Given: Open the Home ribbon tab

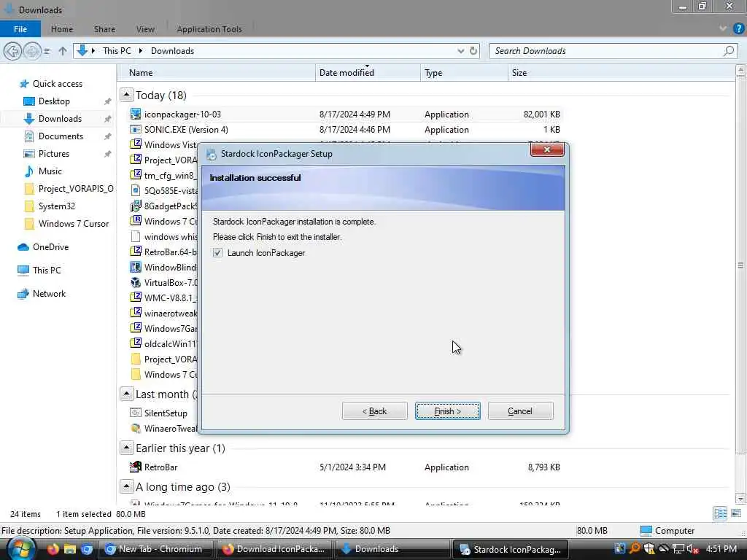Looking at the screenshot, I should click(x=62, y=29).
